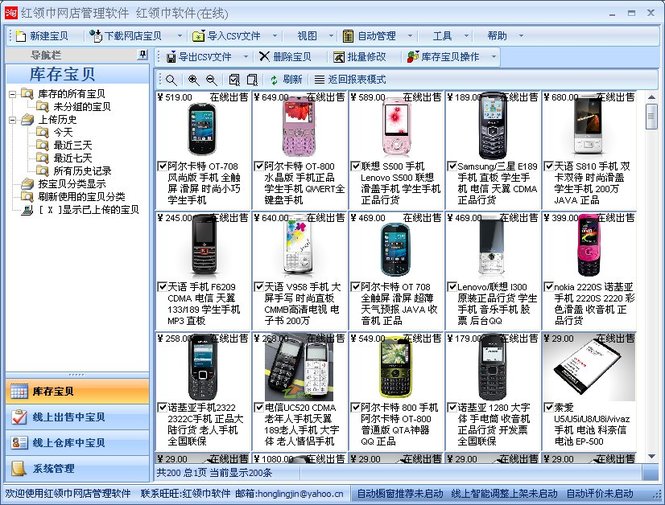Collapse the 库存的所有宝贝 tree node
This screenshot has width=665, height=505.
[x=12, y=94]
